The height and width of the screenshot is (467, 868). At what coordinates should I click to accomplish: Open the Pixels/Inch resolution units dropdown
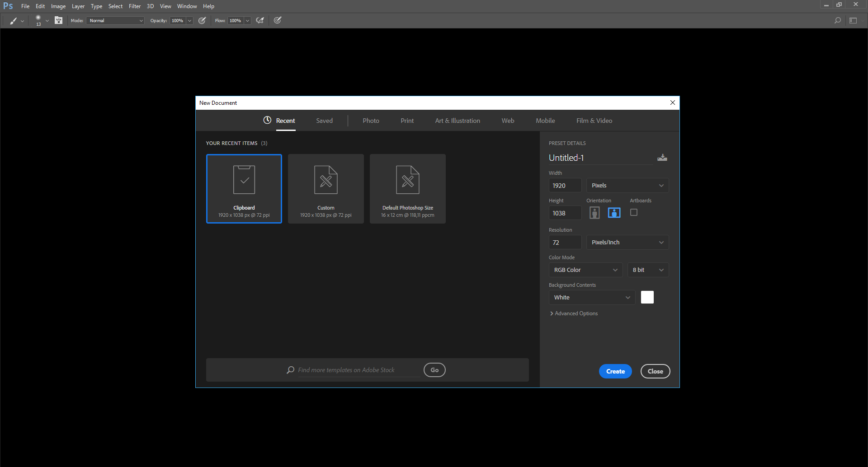[627, 243]
